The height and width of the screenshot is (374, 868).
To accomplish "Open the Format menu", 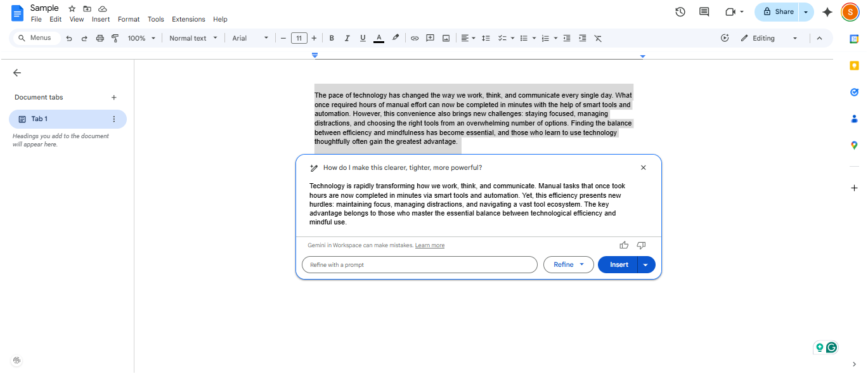I will click(129, 19).
